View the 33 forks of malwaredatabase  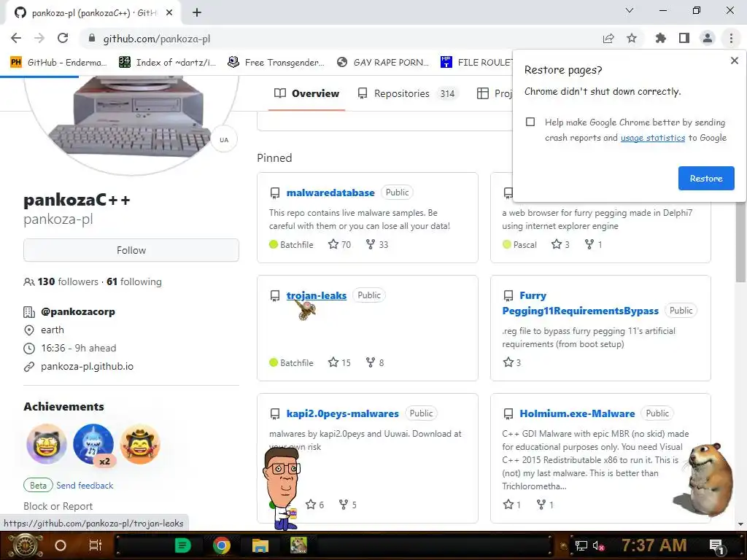[377, 244]
